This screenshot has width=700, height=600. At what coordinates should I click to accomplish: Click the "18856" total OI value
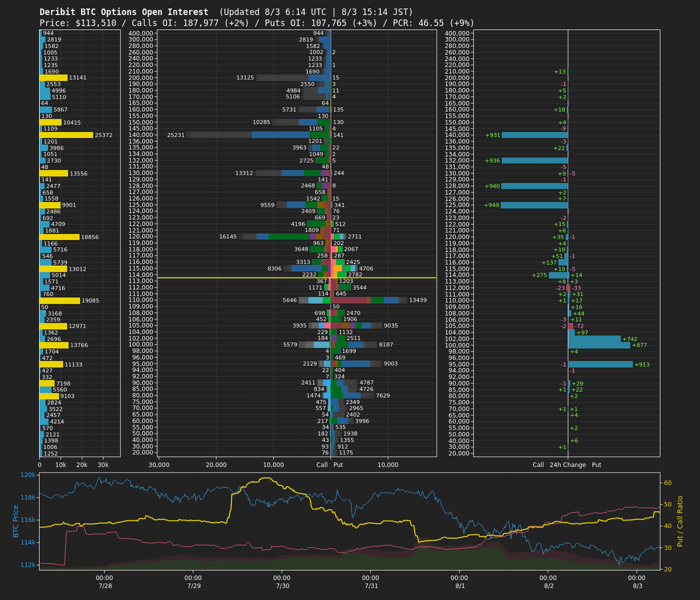(90, 237)
